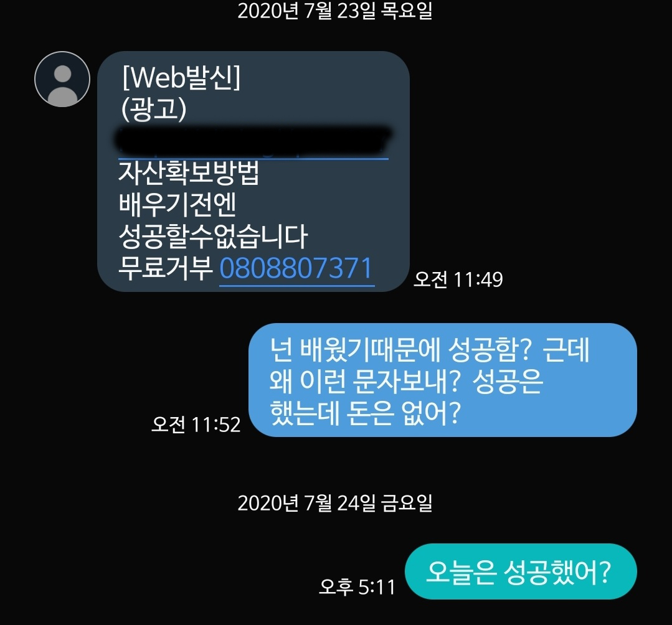
Task: Tap the line 했는데 돈은 없어?
Action: click(365, 413)
